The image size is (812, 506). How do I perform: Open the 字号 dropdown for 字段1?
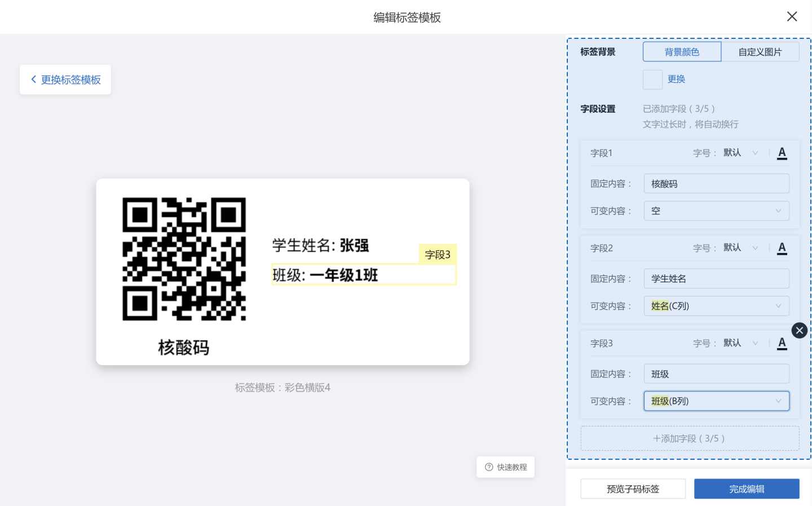pyautogui.click(x=740, y=153)
